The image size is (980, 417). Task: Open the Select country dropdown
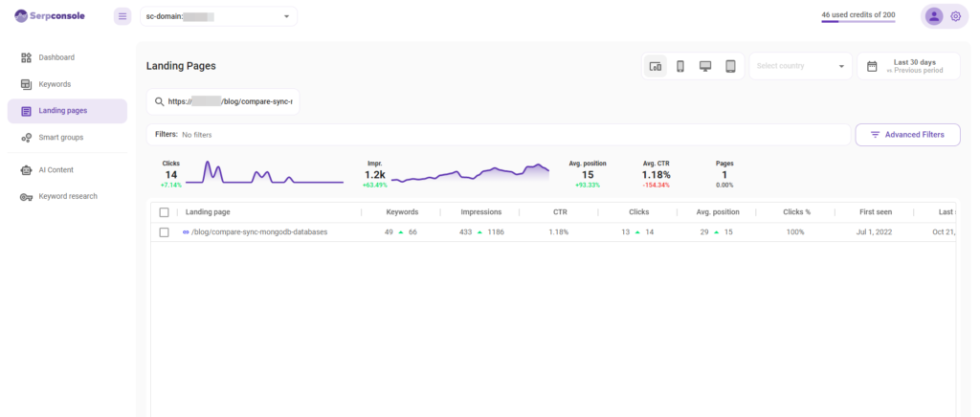[x=801, y=66]
